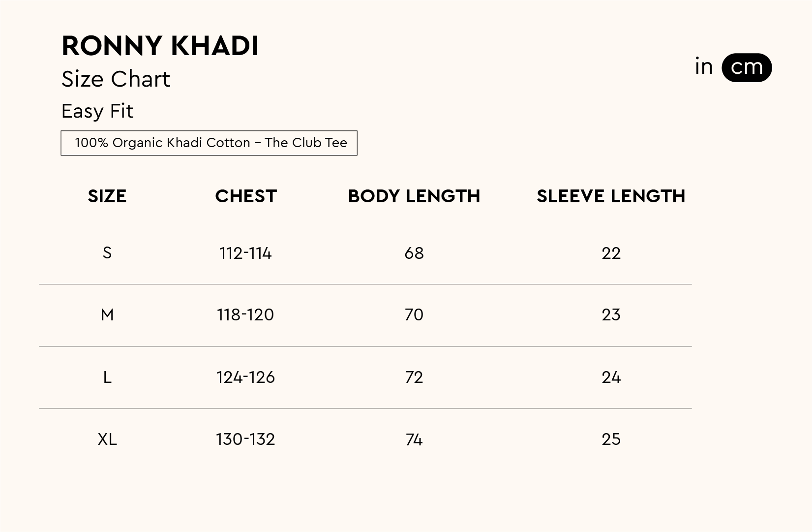Select the SIZE column header
The height and width of the screenshot is (532, 812).
(x=107, y=196)
